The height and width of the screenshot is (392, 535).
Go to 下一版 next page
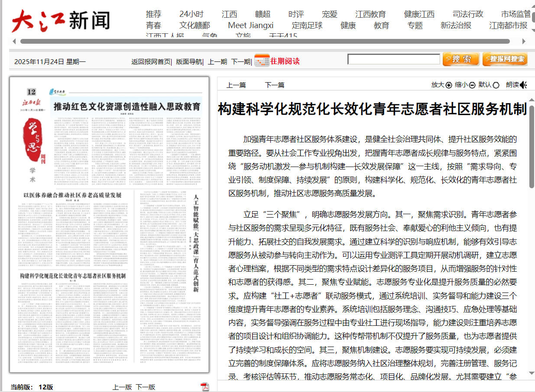pos(146,387)
